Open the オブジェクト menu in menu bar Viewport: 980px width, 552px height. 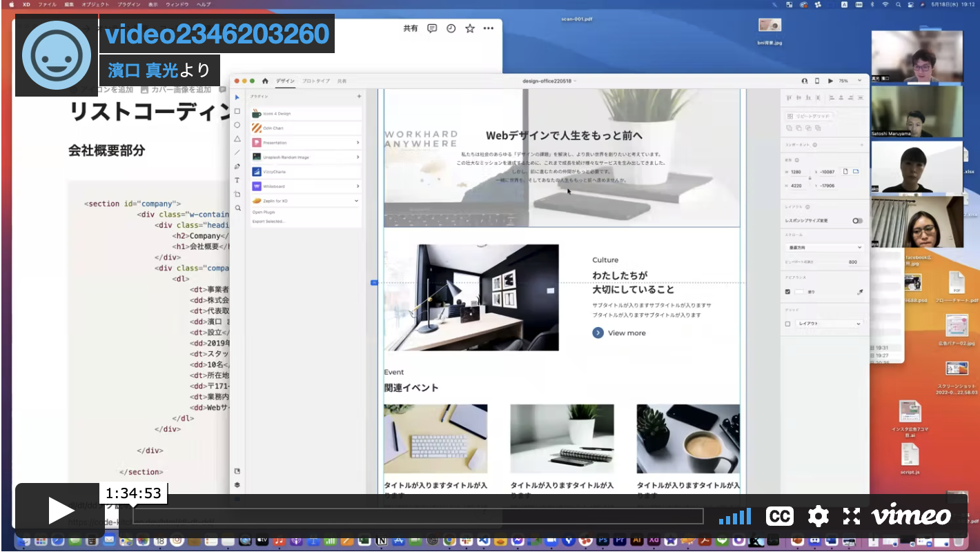(95, 4)
